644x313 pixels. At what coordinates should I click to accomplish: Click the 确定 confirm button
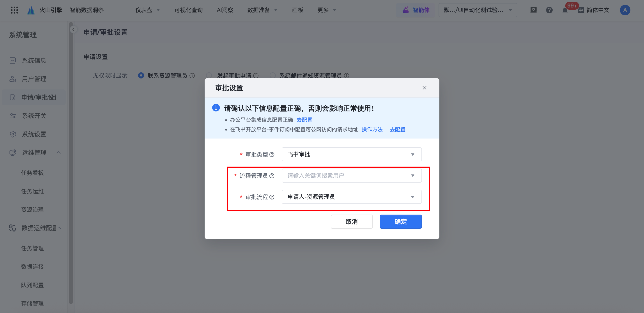pos(400,221)
